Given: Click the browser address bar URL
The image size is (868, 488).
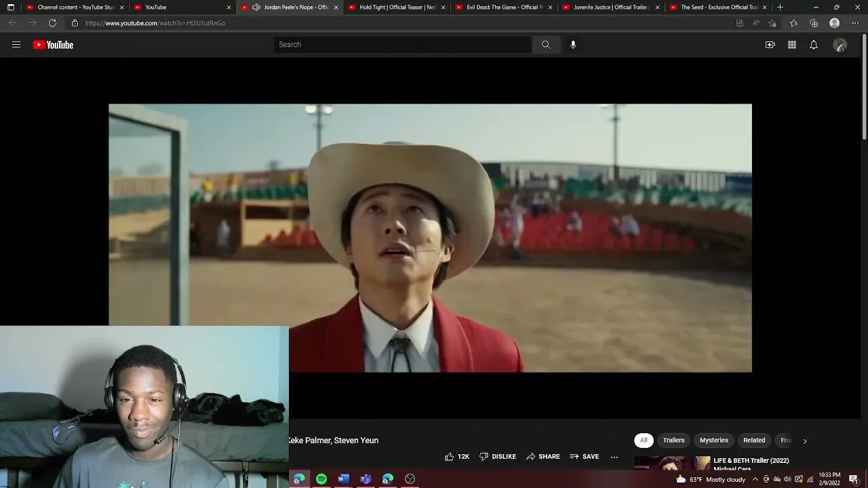Looking at the screenshot, I should [x=155, y=23].
